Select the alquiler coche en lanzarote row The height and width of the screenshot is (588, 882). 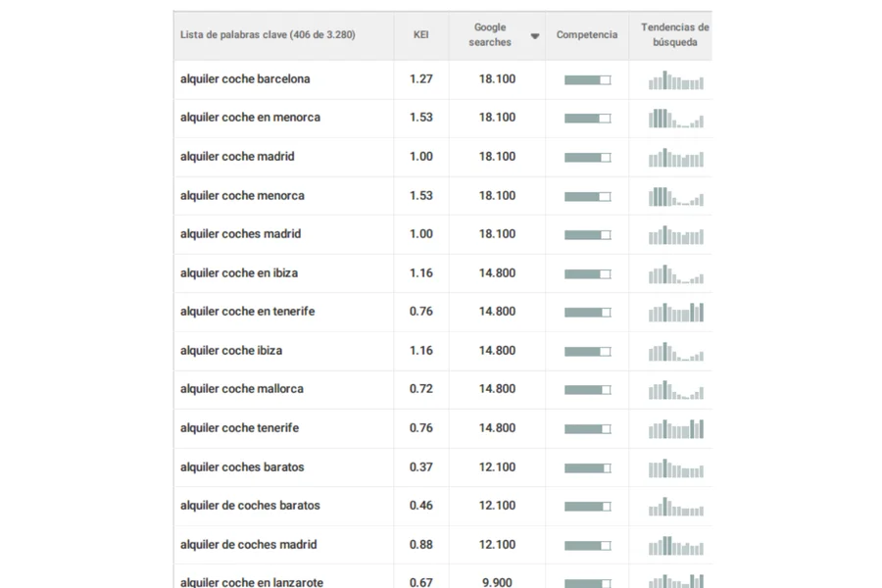252,581
